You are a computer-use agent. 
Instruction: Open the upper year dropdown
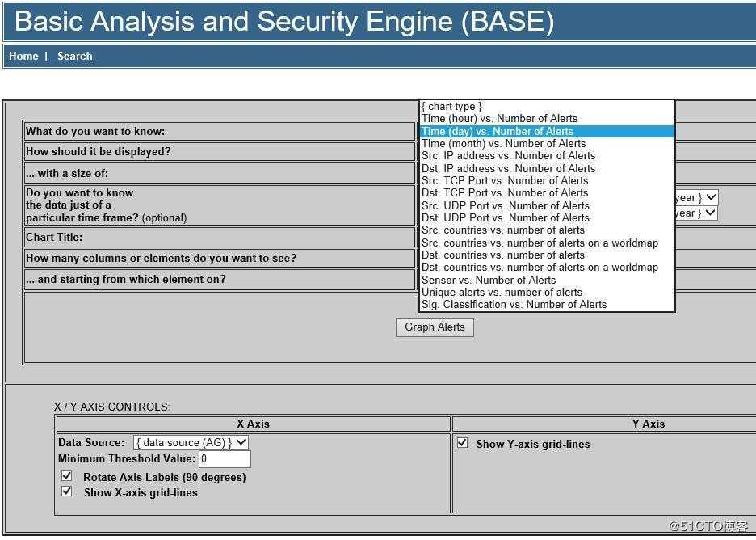(697, 197)
